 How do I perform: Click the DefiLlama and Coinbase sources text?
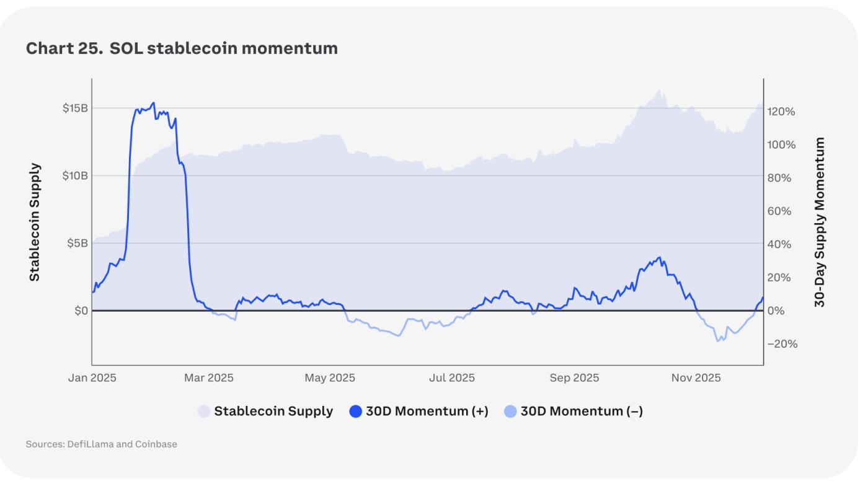click(102, 444)
